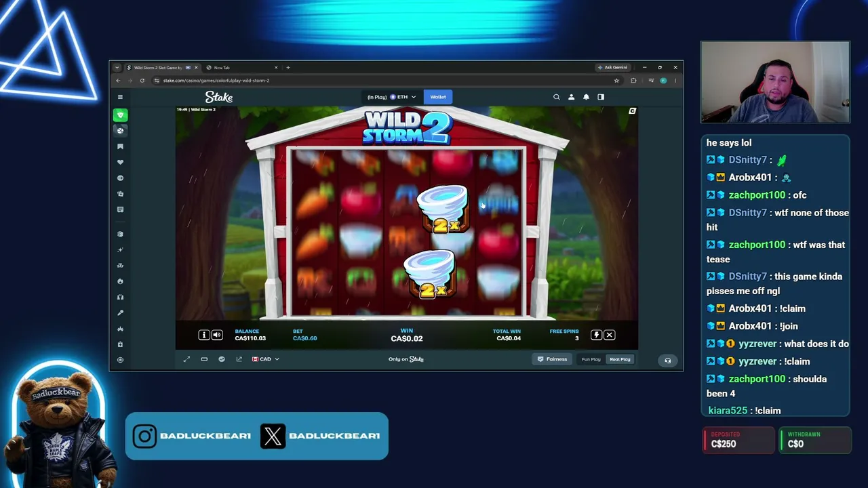Open browser extensions puzzle icon

[633, 81]
